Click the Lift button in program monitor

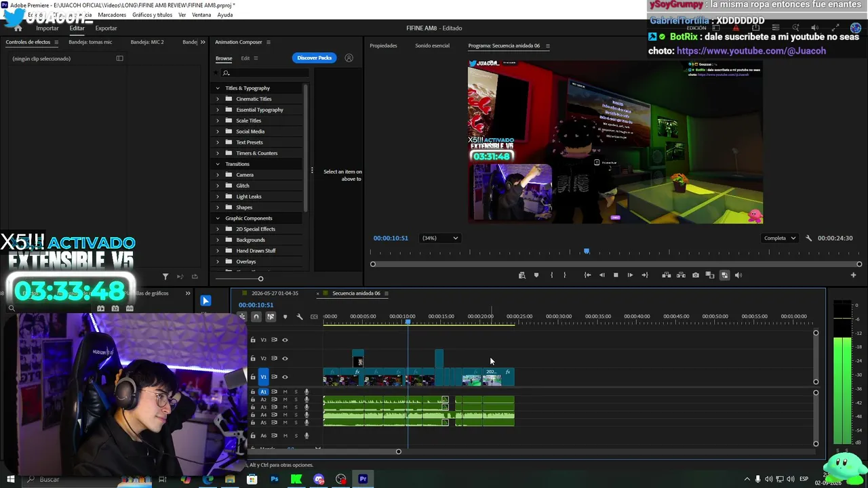(x=667, y=275)
